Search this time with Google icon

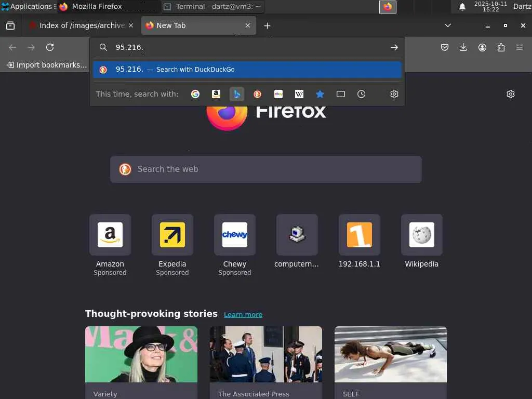pyautogui.click(x=195, y=94)
